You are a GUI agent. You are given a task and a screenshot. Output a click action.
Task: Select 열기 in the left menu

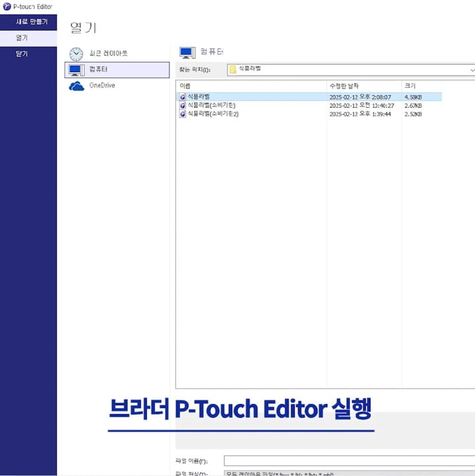point(22,38)
